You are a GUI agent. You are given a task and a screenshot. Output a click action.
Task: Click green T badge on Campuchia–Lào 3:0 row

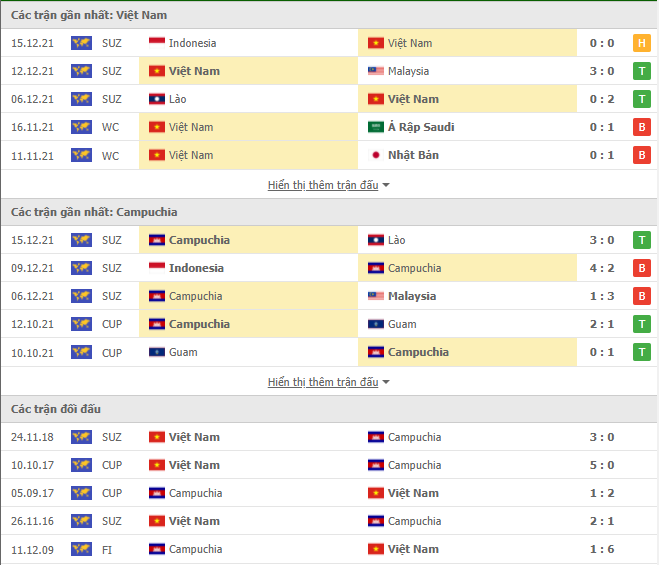[x=641, y=240]
